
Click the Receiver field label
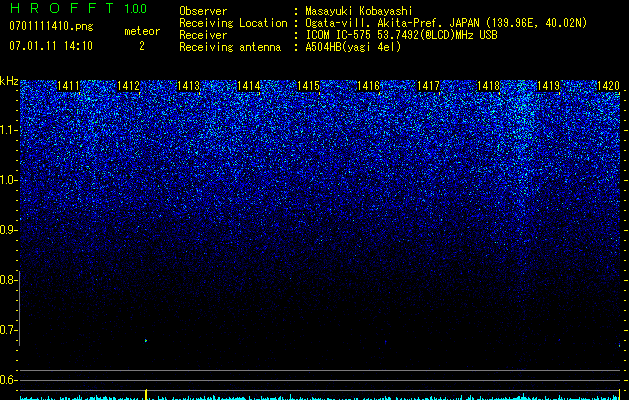[203, 35]
